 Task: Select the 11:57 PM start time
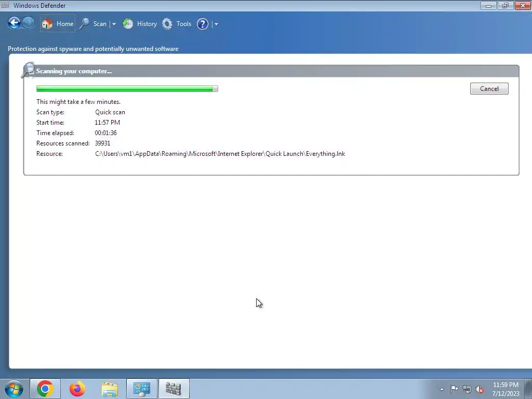point(107,123)
